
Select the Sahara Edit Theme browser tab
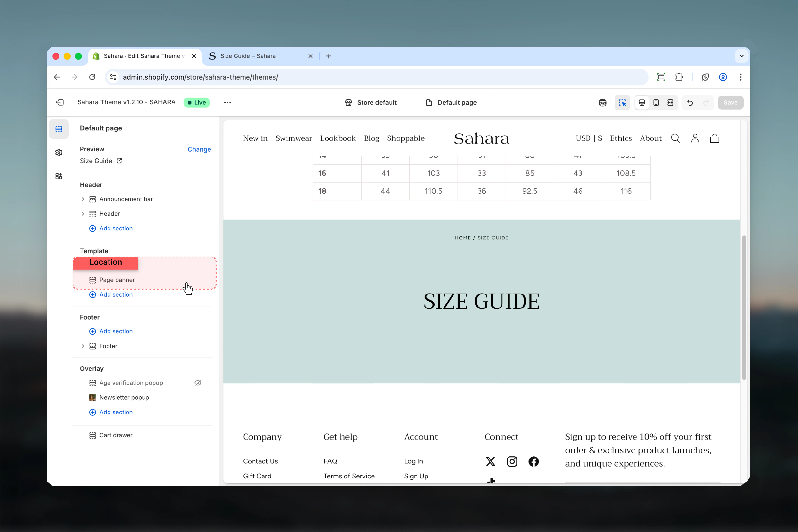tap(145, 56)
